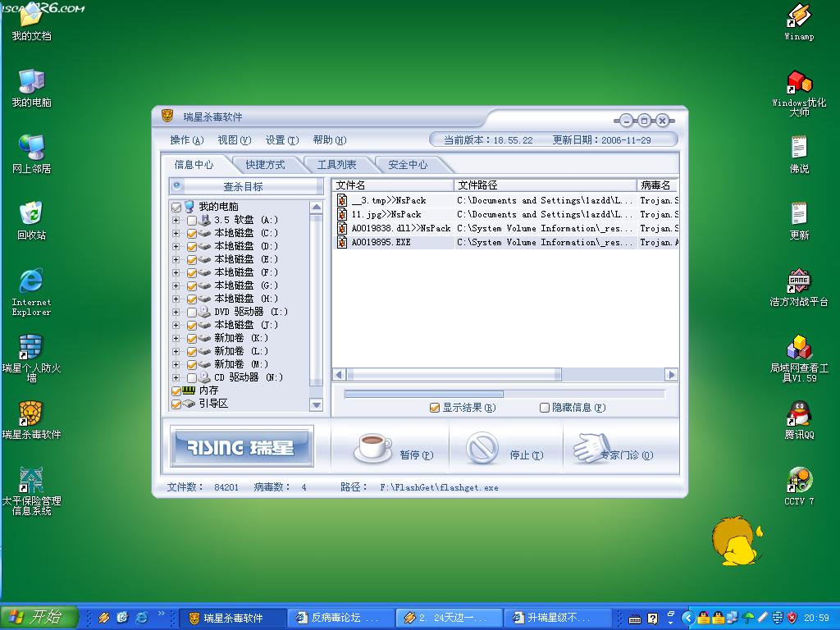Viewport: 840px width, 630px height.
Task: Expand the 新加卷 (M:) tree node
Action: click(x=176, y=364)
